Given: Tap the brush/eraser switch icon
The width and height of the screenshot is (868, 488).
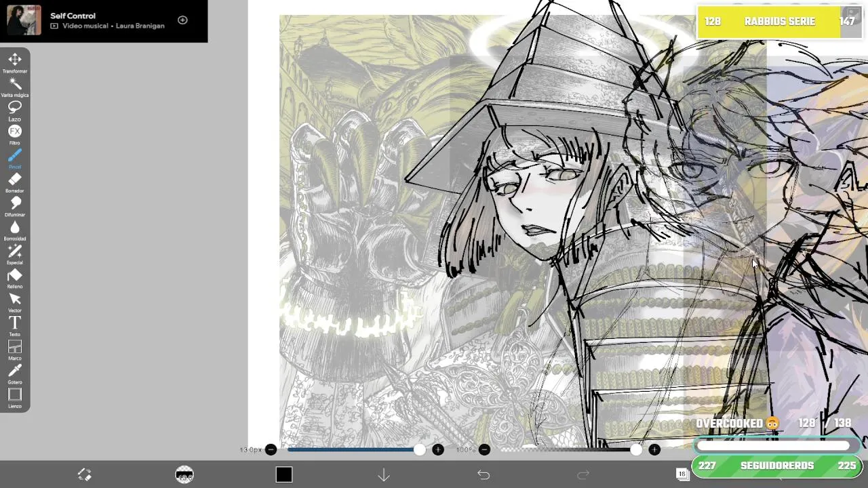Looking at the screenshot, I should (x=85, y=474).
